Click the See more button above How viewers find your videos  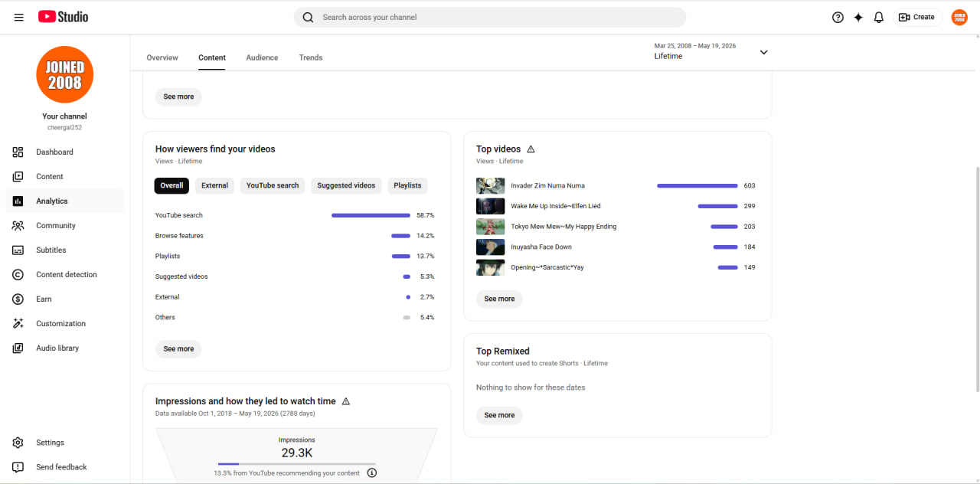(x=178, y=96)
